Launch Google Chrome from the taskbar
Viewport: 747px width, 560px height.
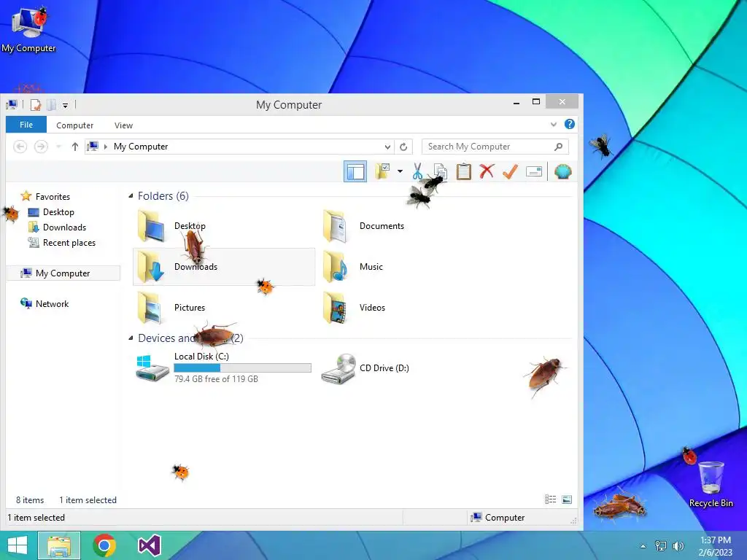click(x=104, y=545)
